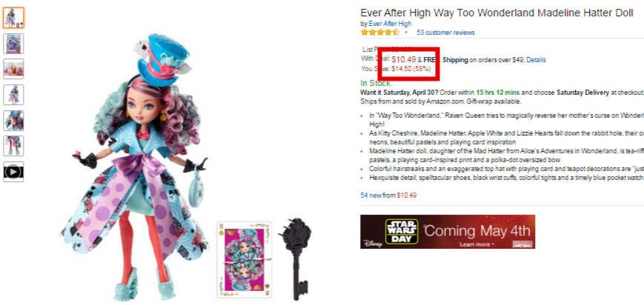The image size is (644, 305).
Task: Select the legs and shoes thumbnail
Action: (x=13, y=146)
